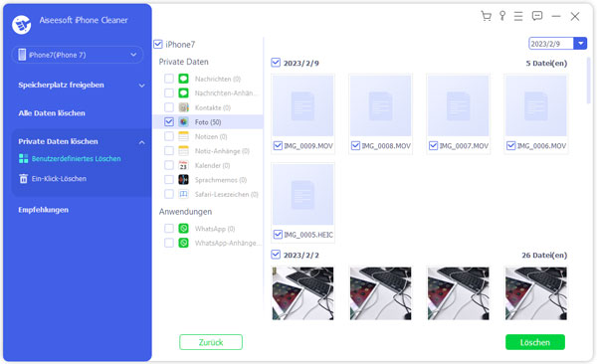Open the hamburger menu icon
Image resolution: width=597 pixels, height=364 pixels.
tap(518, 16)
